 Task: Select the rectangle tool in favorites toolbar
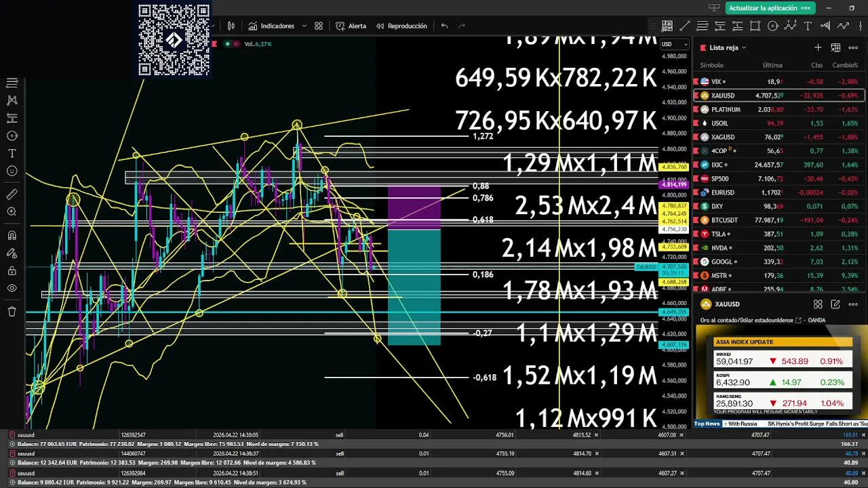[755, 26]
